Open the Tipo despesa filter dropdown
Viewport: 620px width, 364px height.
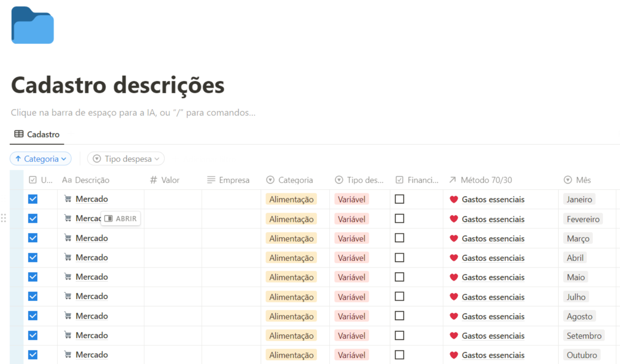(x=126, y=159)
